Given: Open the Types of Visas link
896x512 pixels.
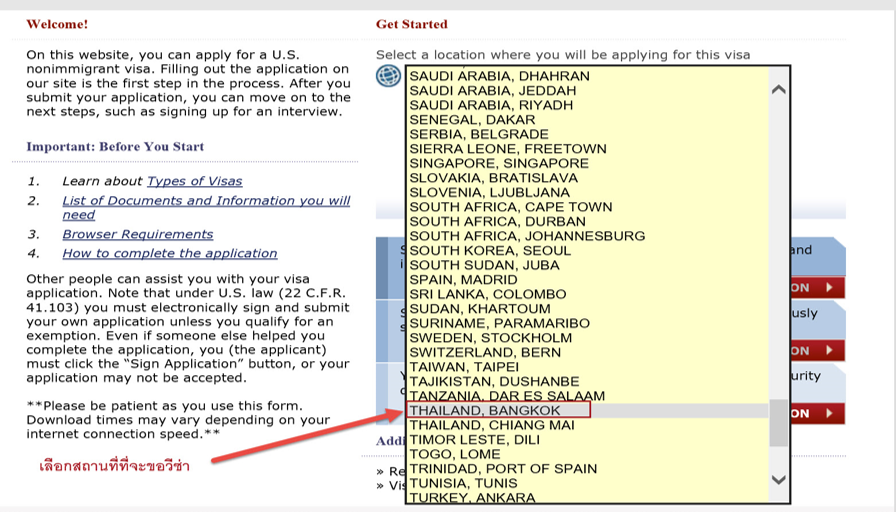Looking at the screenshot, I should [x=194, y=181].
